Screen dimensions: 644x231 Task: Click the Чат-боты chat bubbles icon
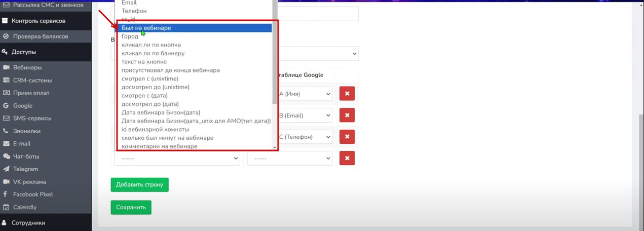pos(7,157)
